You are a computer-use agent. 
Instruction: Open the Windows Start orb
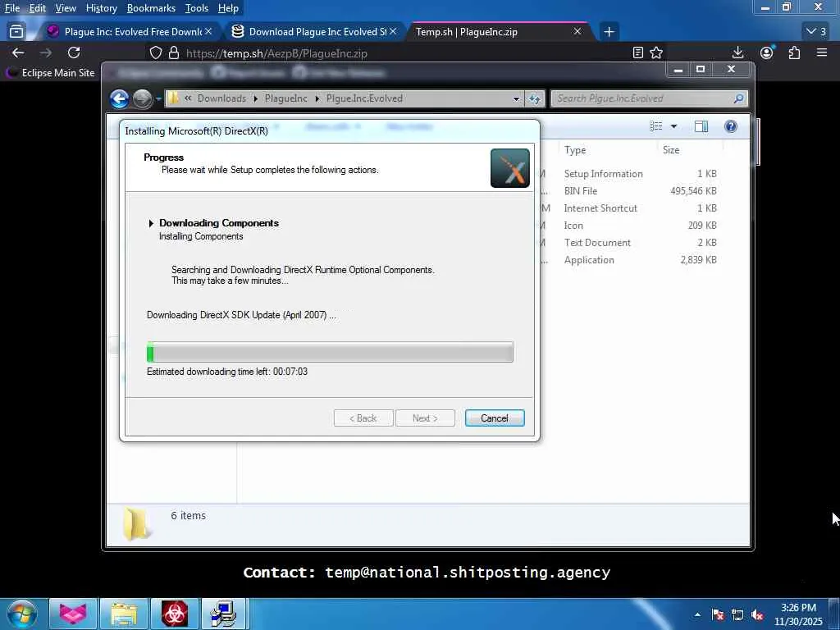tap(22, 614)
